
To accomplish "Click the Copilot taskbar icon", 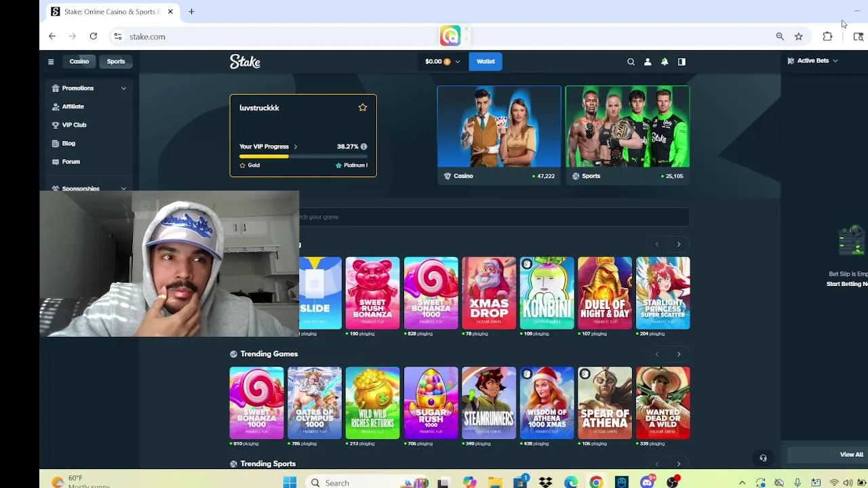I will click(469, 483).
